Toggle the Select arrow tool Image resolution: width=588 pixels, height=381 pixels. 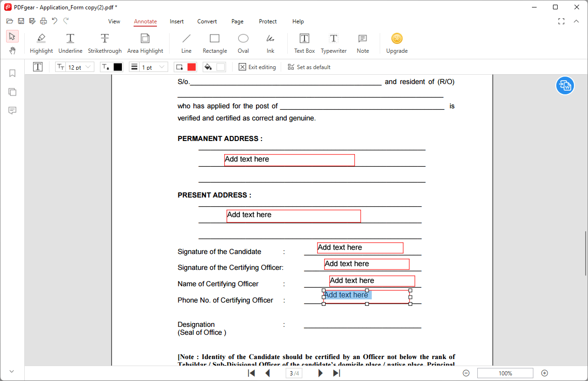[12, 36]
